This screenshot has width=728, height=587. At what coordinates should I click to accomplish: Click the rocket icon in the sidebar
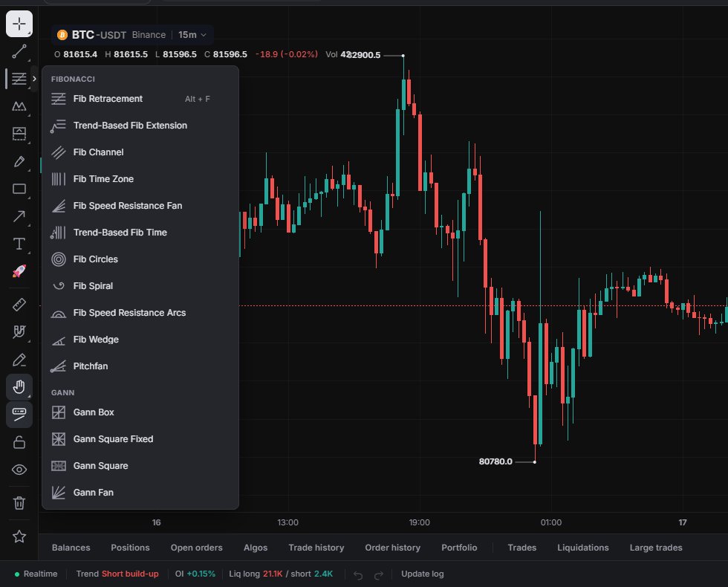tap(19, 271)
